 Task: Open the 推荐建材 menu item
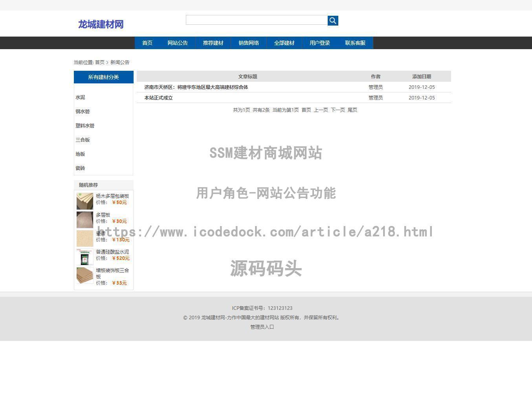click(213, 43)
